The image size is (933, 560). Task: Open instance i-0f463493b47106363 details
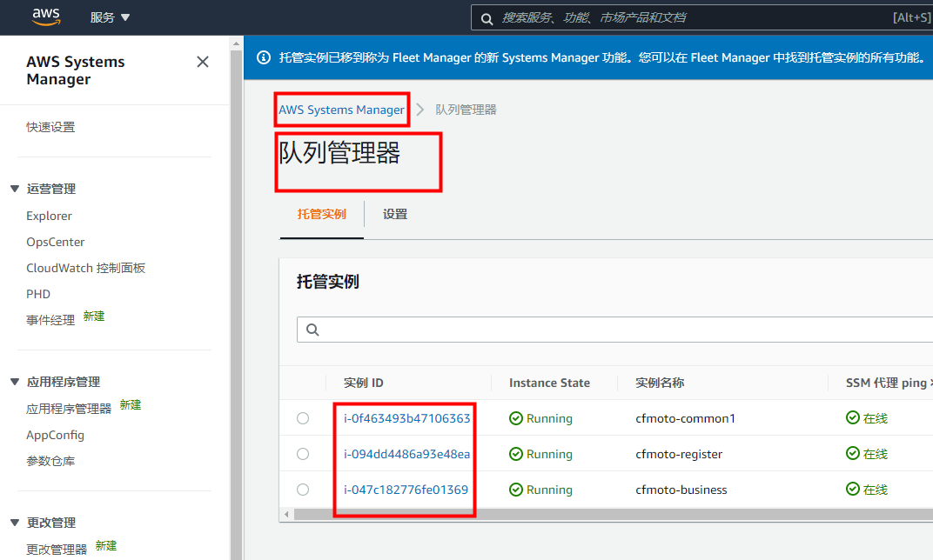click(x=405, y=417)
